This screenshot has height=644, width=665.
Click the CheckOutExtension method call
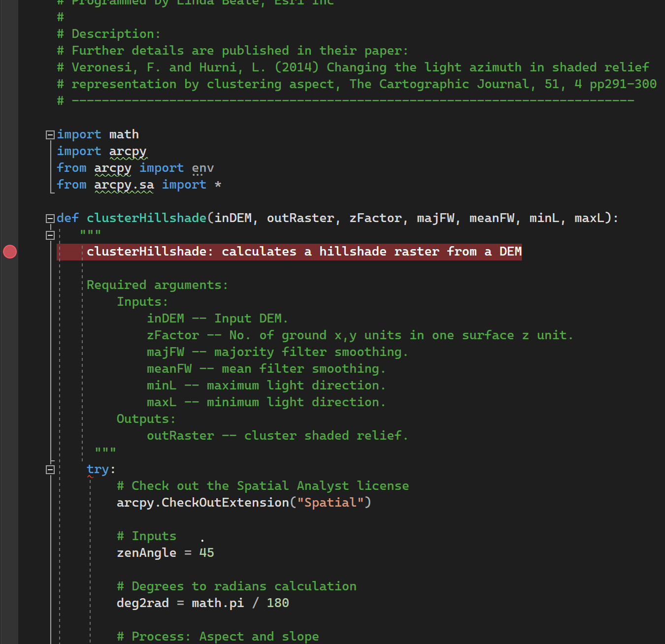coord(225,503)
